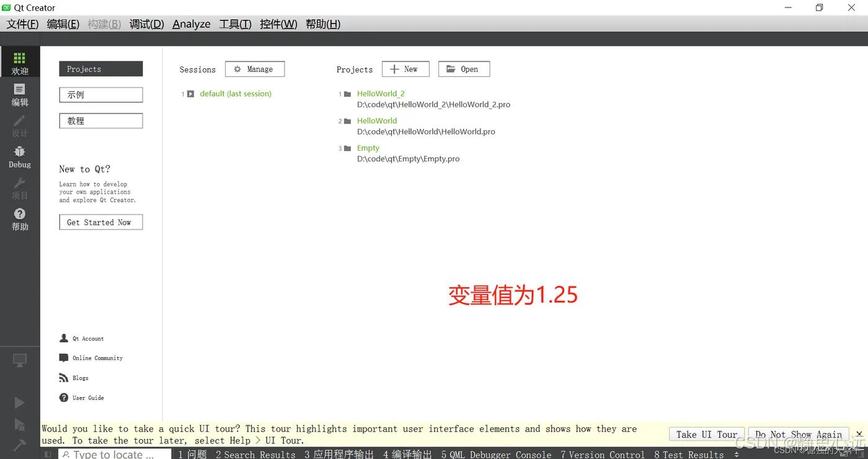Image resolution: width=868 pixels, height=459 pixels.
Task: Open the 工具(T) menu
Action: pos(235,24)
